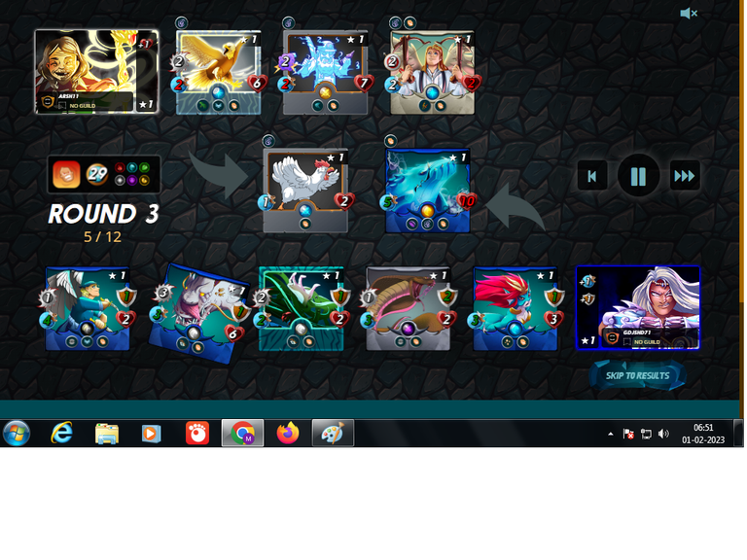Click buff icon above the eagle card
The image size is (747, 560).
(182, 22)
